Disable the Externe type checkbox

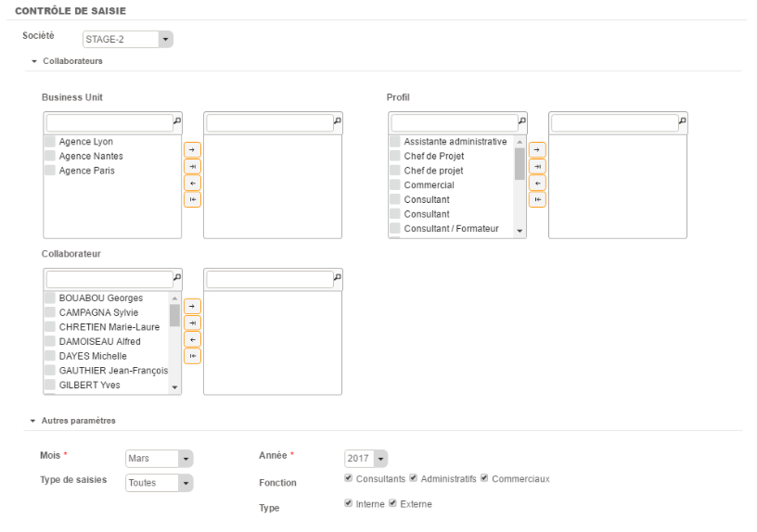point(392,503)
